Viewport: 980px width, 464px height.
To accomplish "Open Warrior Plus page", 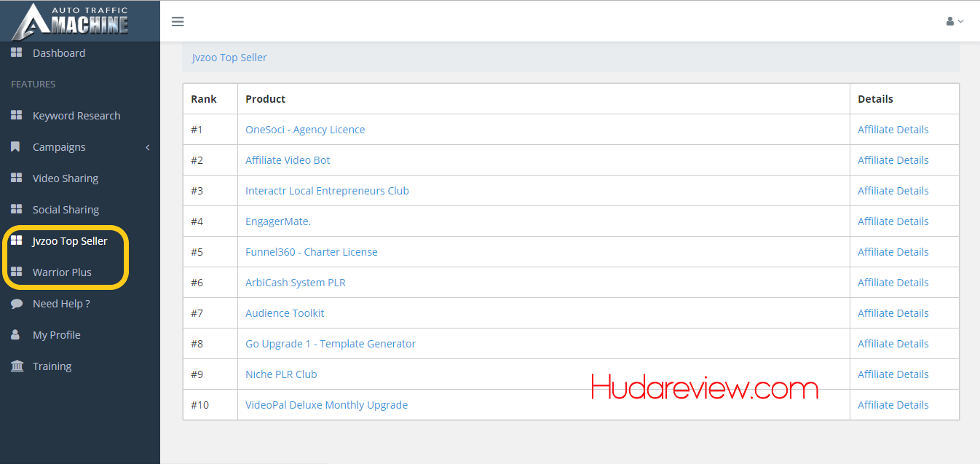I will pyautogui.click(x=62, y=272).
